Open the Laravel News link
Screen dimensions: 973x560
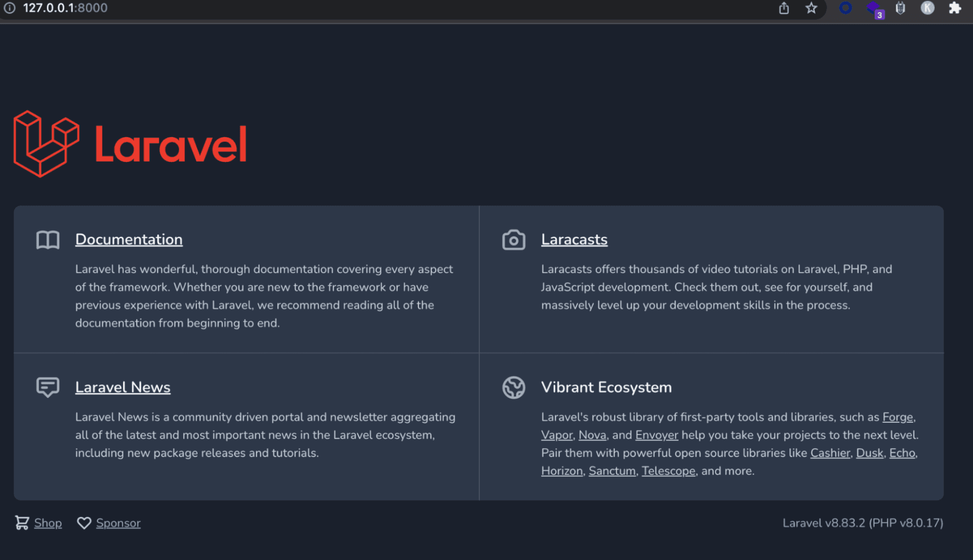pyautogui.click(x=123, y=387)
